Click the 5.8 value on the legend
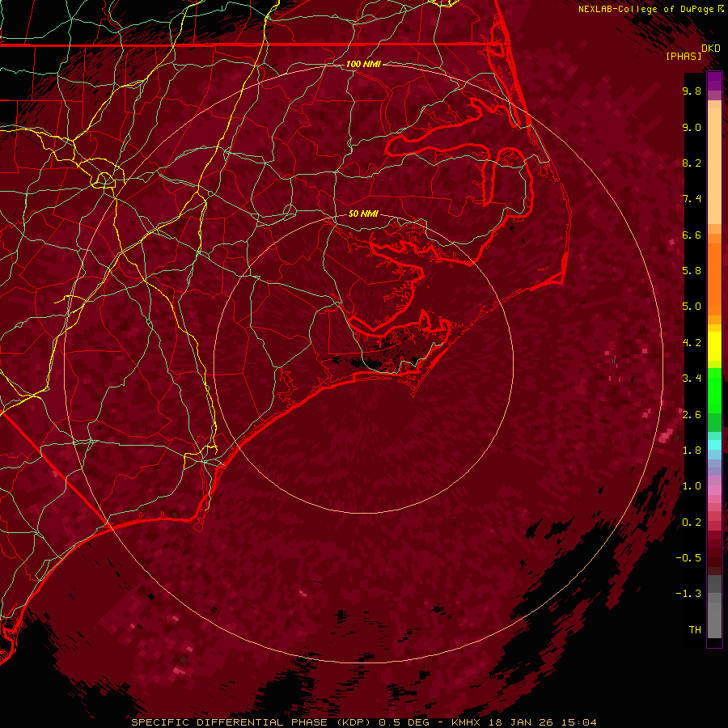This screenshot has width=728, height=728. [692, 271]
